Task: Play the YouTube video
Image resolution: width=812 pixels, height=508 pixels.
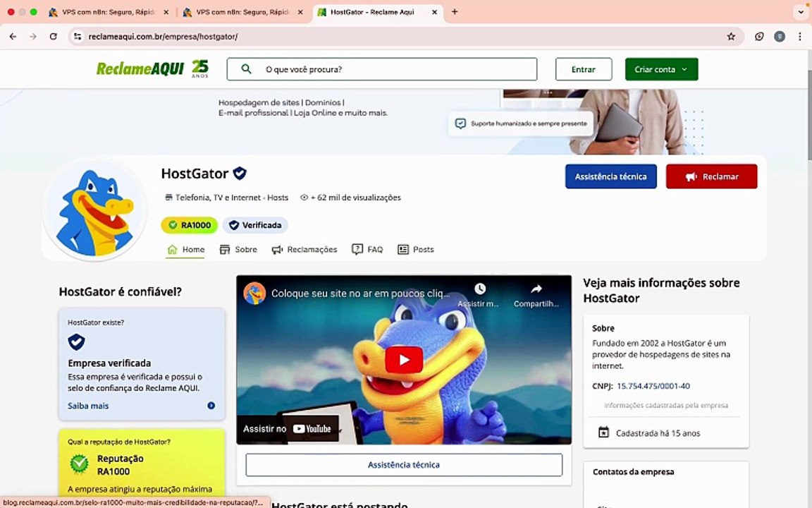Action: point(404,359)
